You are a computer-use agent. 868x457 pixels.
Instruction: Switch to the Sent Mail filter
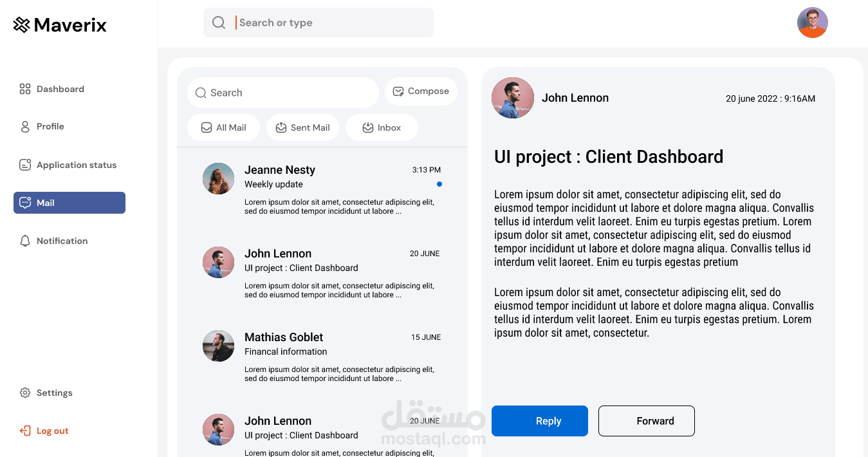coord(302,127)
